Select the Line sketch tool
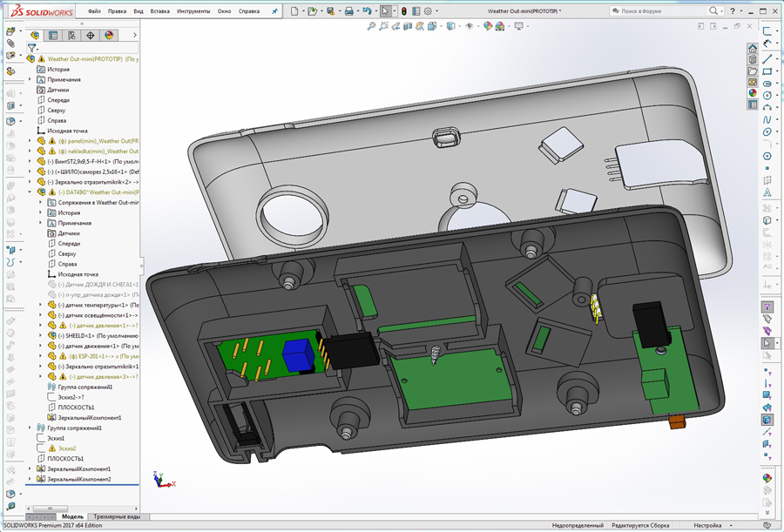Image resolution: width=784 pixels, height=532 pixels. [x=767, y=59]
